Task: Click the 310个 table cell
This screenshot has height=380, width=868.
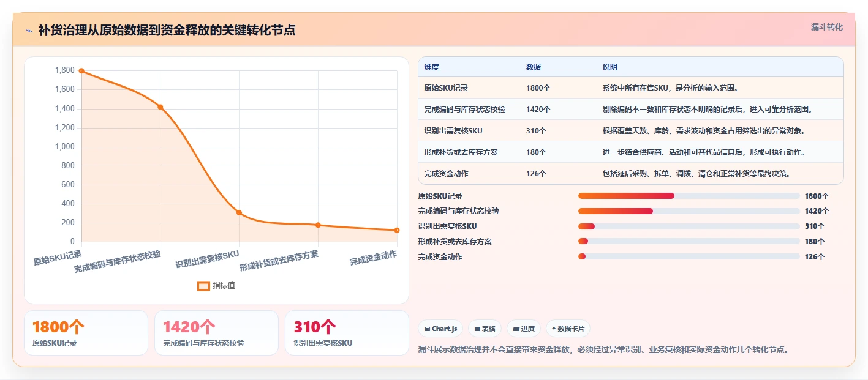Action: pos(558,131)
